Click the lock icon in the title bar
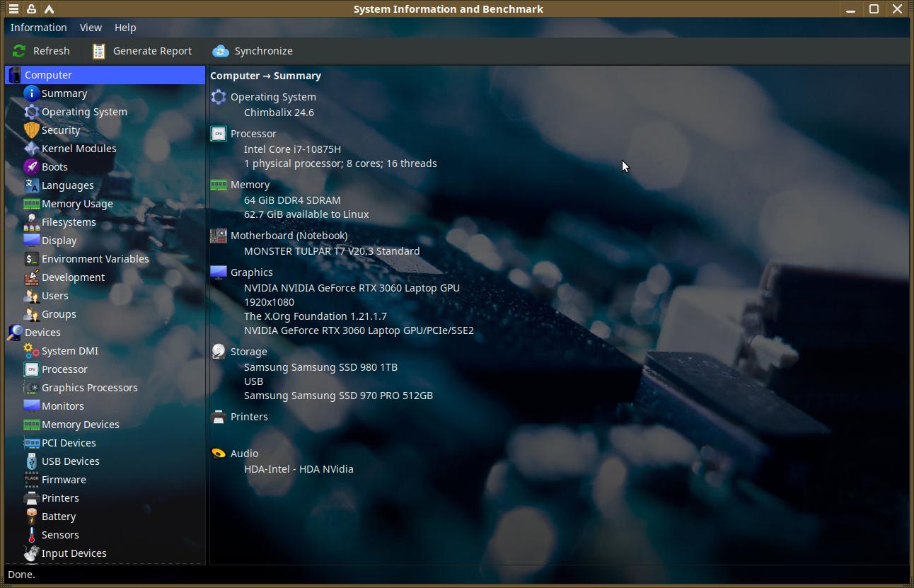 point(31,9)
